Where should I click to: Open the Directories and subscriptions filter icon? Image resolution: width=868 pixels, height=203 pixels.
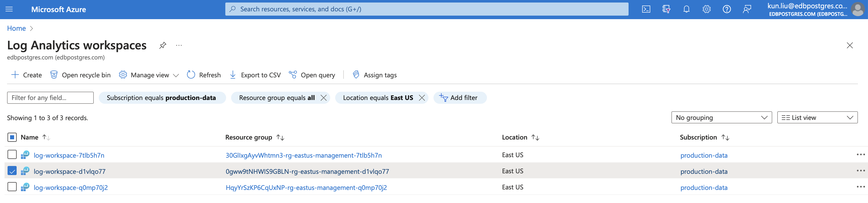666,9
